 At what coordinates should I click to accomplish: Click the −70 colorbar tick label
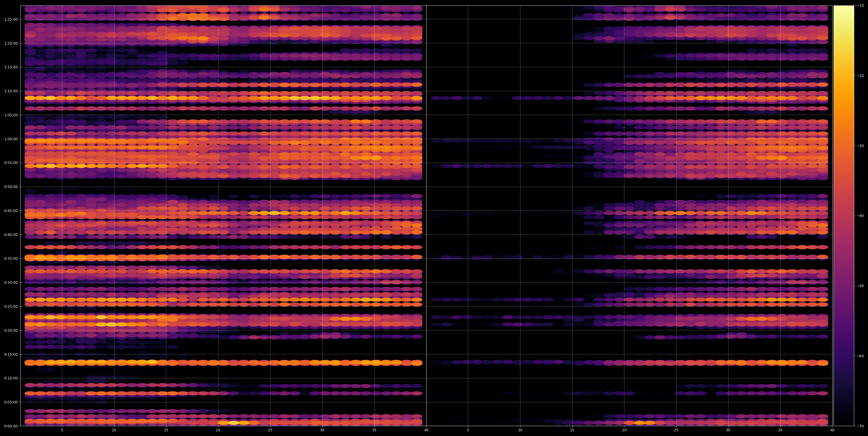click(x=860, y=426)
